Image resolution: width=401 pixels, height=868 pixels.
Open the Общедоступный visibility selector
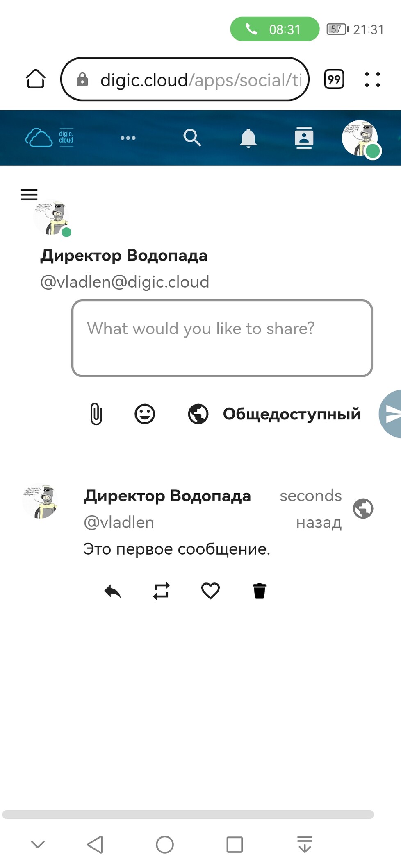274,414
